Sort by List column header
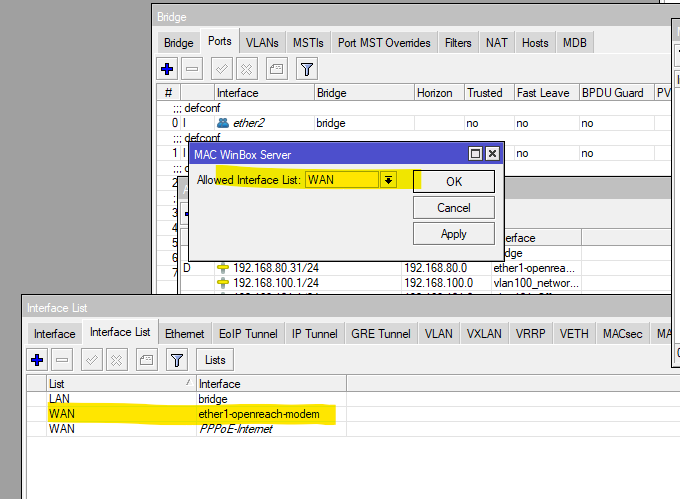680x499 pixels. [x=121, y=384]
